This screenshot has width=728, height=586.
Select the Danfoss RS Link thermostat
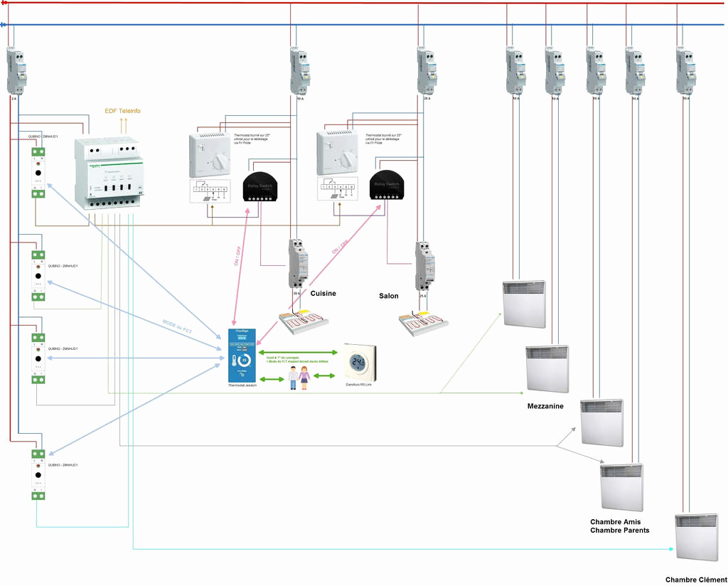[360, 363]
